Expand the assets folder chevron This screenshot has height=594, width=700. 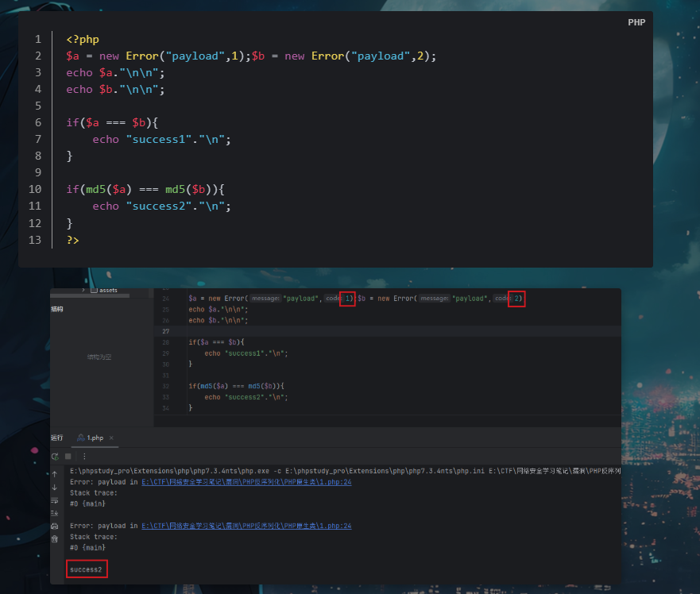point(83,291)
